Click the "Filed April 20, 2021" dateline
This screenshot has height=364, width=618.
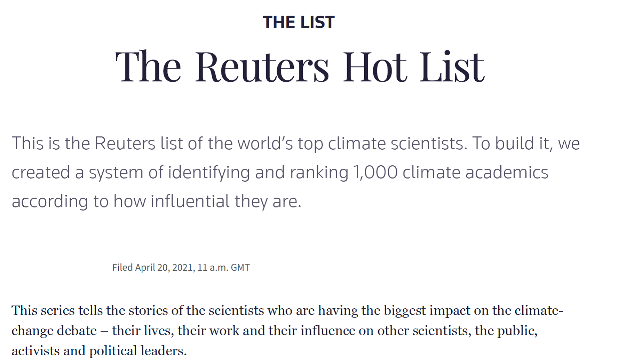point(152,267)
